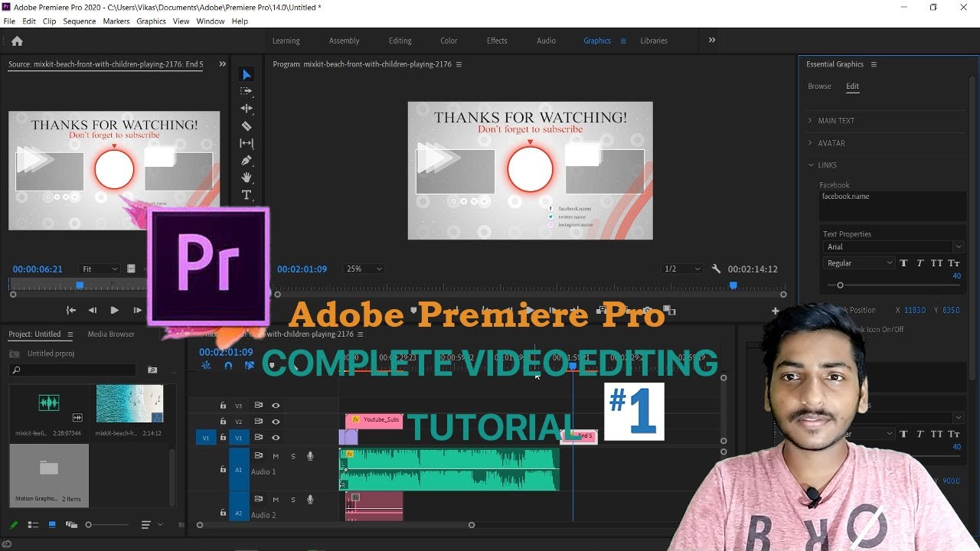Toggle lock on V3 track

click(x=223, y=406)
